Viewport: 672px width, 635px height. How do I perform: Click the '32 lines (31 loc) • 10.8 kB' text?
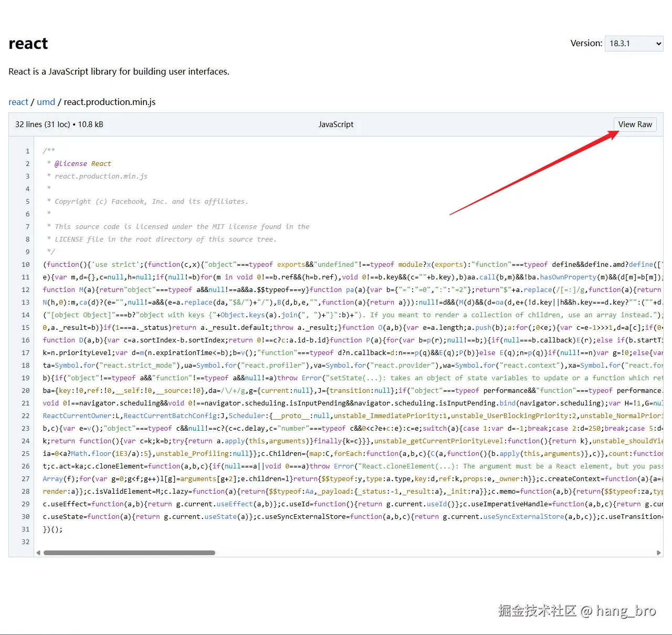tap(59, 124)
